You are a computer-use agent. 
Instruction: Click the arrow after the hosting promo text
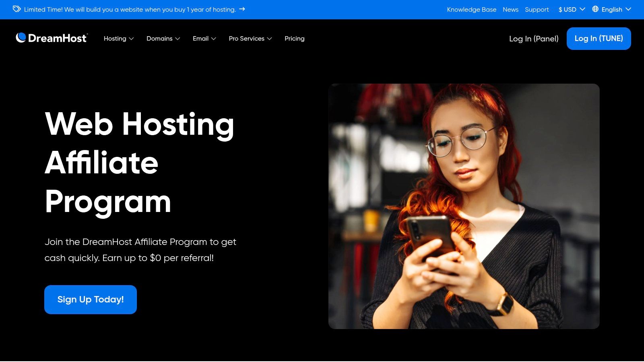tap(242, 9)
